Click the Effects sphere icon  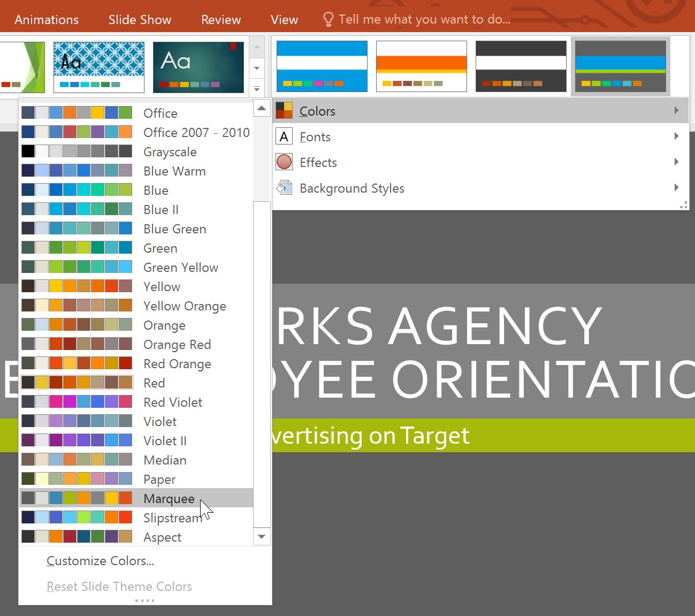pyautogui.click(x=284, y=162)
